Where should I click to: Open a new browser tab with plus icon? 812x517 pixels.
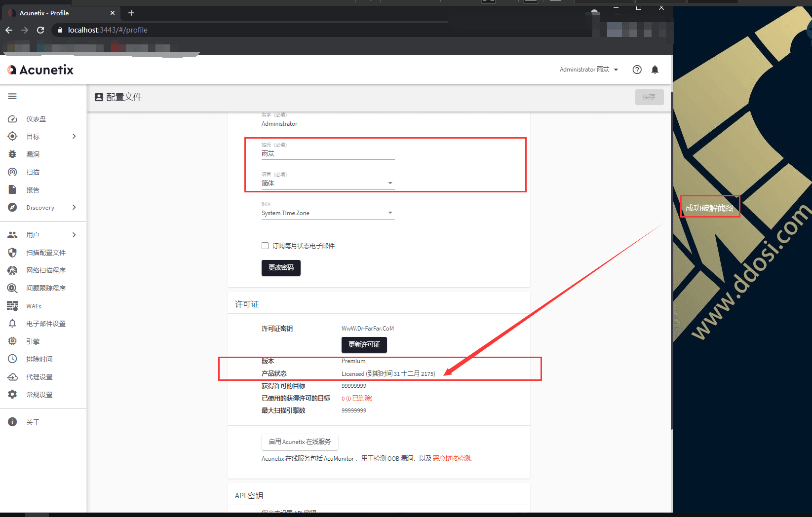131,13
